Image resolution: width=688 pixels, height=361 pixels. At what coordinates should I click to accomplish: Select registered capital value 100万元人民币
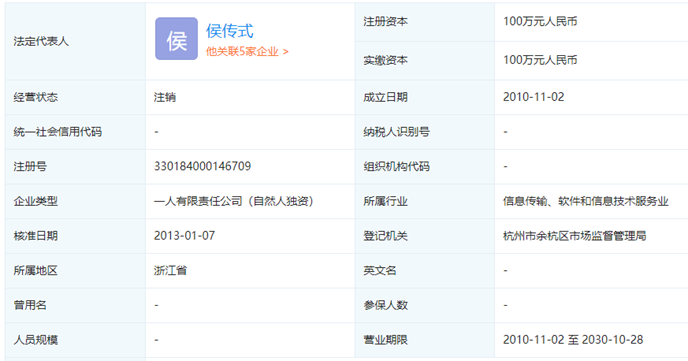[x=540, y=21]
